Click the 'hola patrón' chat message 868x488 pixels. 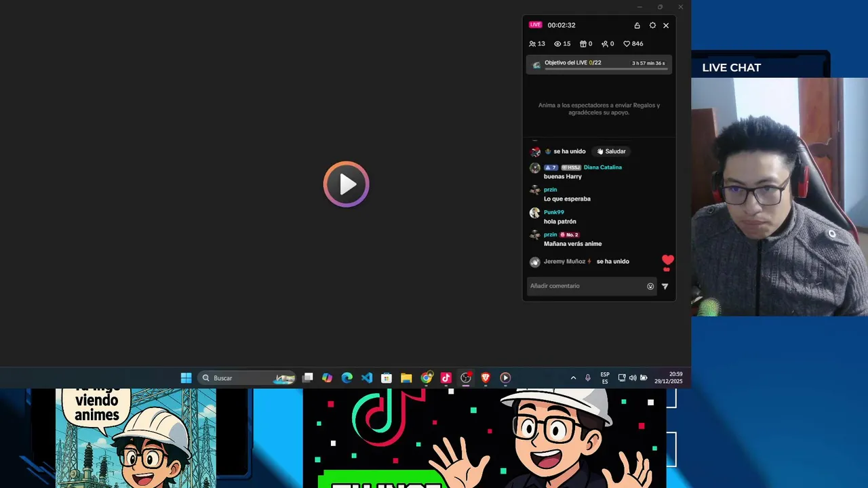[560, 222]
